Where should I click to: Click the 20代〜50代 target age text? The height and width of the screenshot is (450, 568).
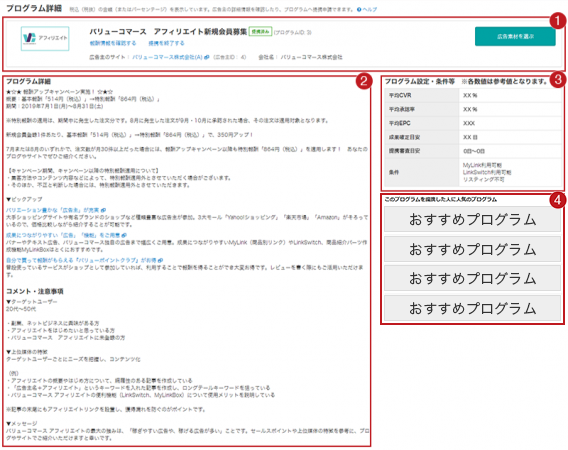tap(21, 309)
